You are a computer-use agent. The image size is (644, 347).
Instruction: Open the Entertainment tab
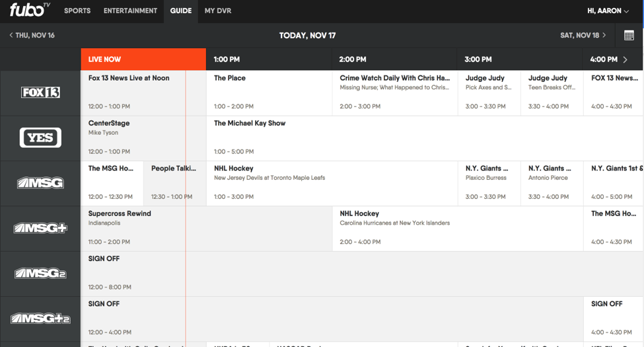pos(130,11)
